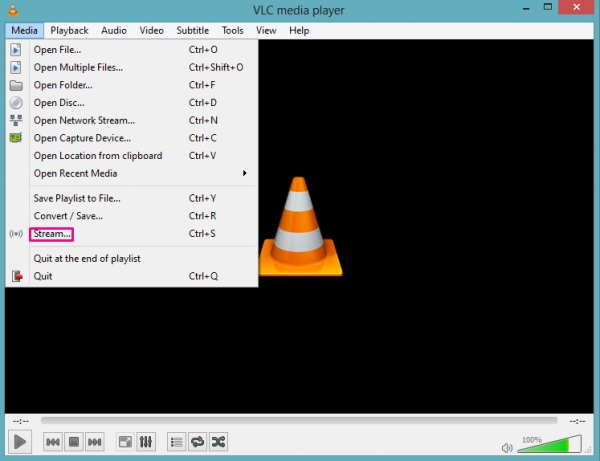Open the View menu
600x461 pixels.
(x=266, y=31)
